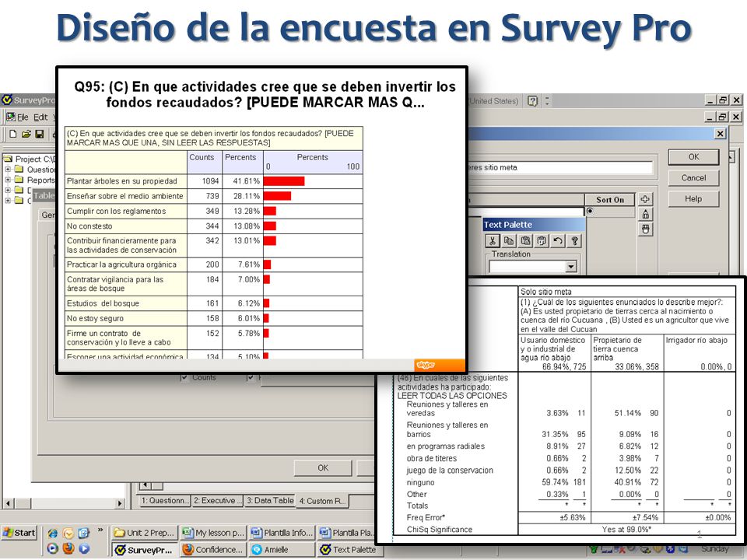The width and height of the screenshot is (747, 560).
Task: Open Text Palette taskbar button
Action: (x=349, y=550)
